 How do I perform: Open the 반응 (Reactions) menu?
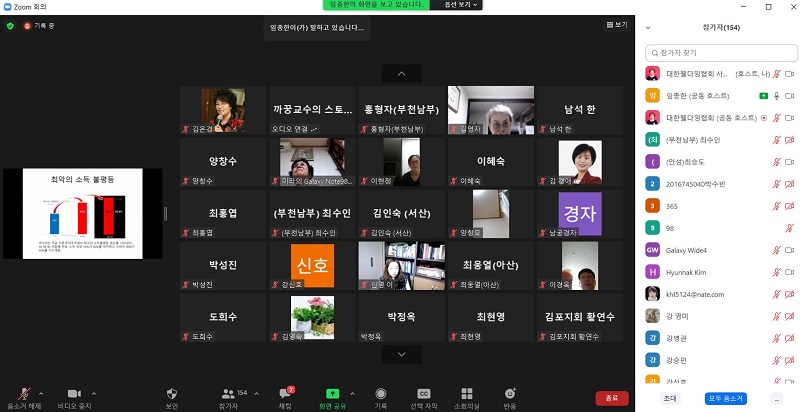click(x=510, y=394)
